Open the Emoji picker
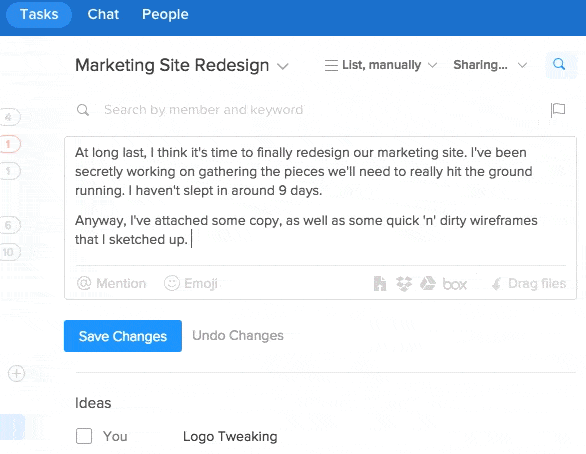The width and height of the screenshot is (586, 454). [191, 283]
